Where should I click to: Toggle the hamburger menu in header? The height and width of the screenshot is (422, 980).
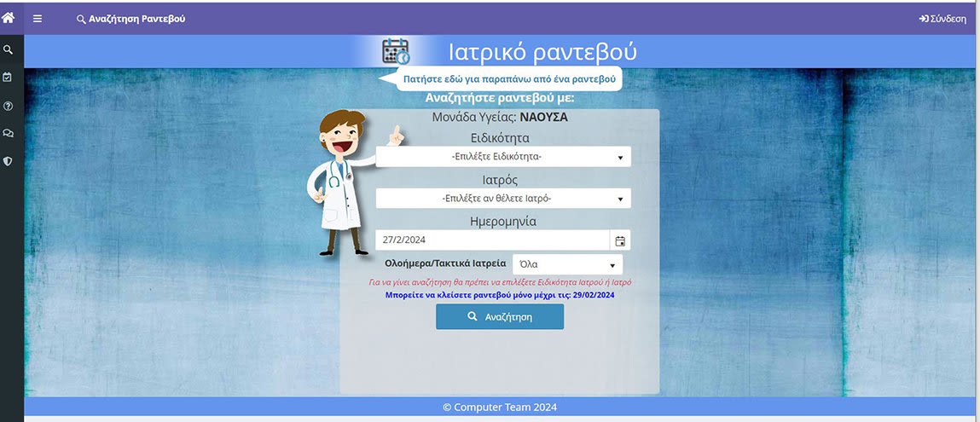38,19
